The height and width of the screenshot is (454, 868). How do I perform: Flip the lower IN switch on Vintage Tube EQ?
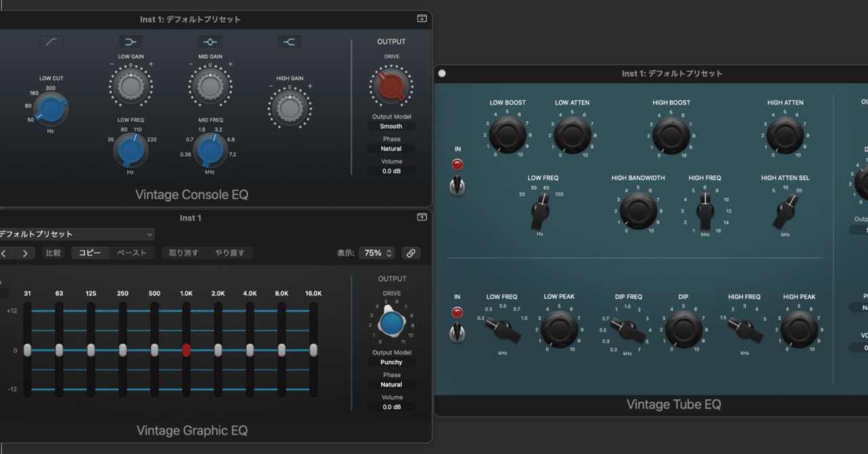457,333
